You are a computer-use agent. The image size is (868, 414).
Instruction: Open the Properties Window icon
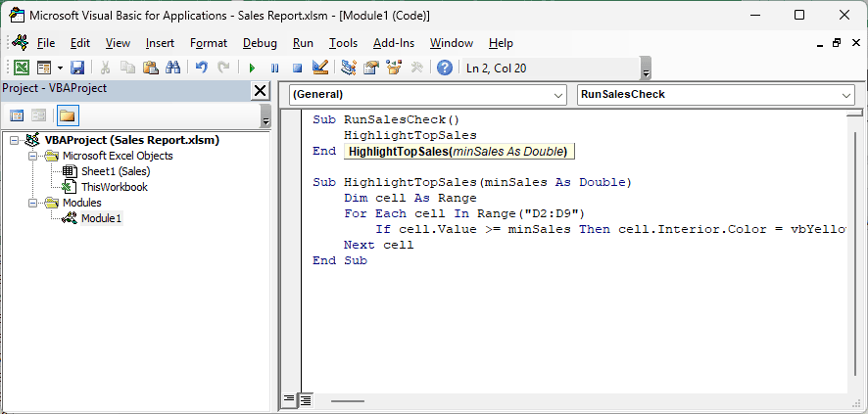[371, 68]
